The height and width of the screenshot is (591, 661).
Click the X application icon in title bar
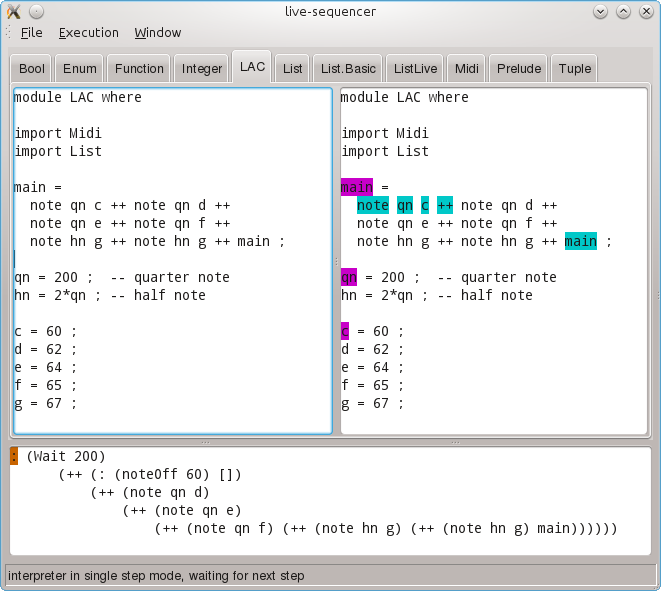(x=13, y=12)
